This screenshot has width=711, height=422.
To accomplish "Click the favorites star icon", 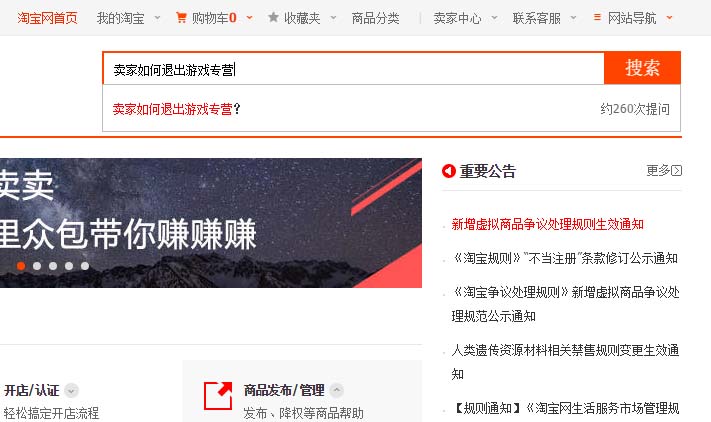I will 273,17.
